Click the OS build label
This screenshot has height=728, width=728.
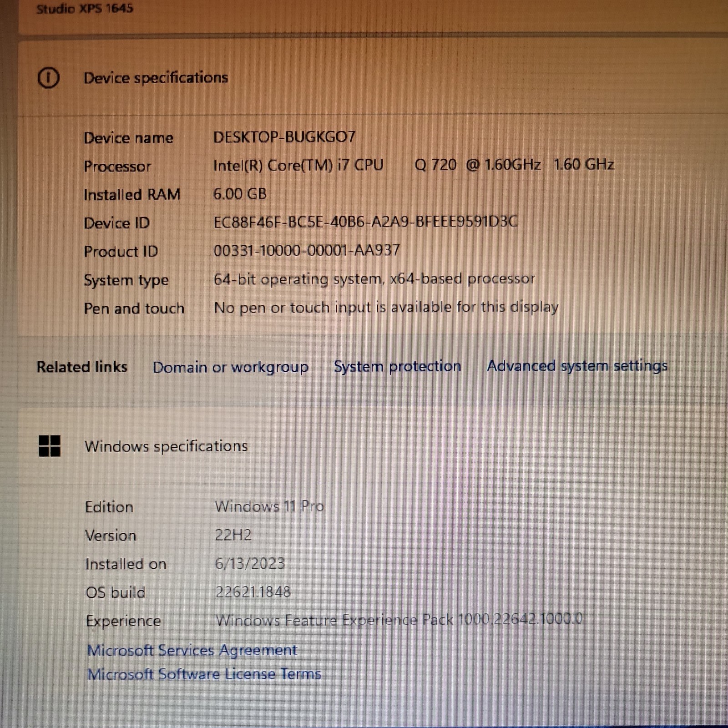click(115, 592)
